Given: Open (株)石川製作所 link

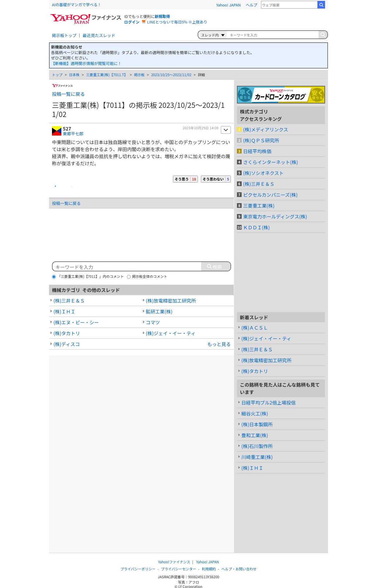Looking at the screenshot, I should tap(257, 446).
